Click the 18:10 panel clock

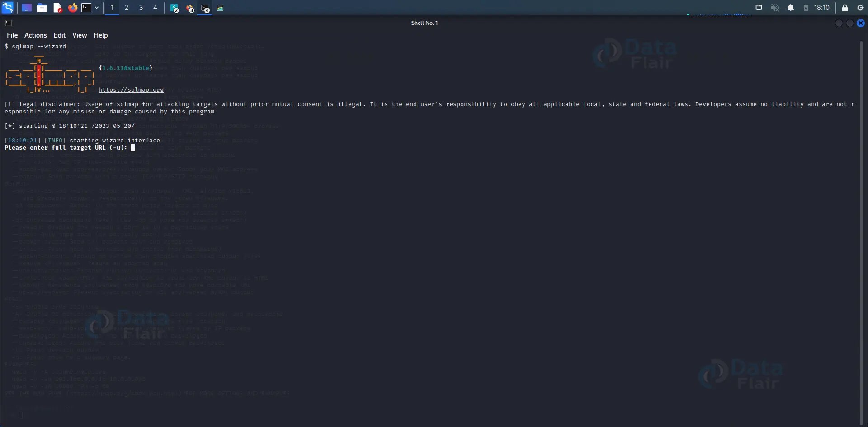coord(821,8)
